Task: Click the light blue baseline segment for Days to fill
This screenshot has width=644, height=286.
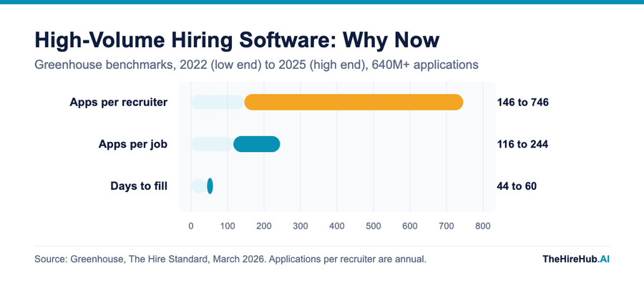Action: (x=199, y=186)
